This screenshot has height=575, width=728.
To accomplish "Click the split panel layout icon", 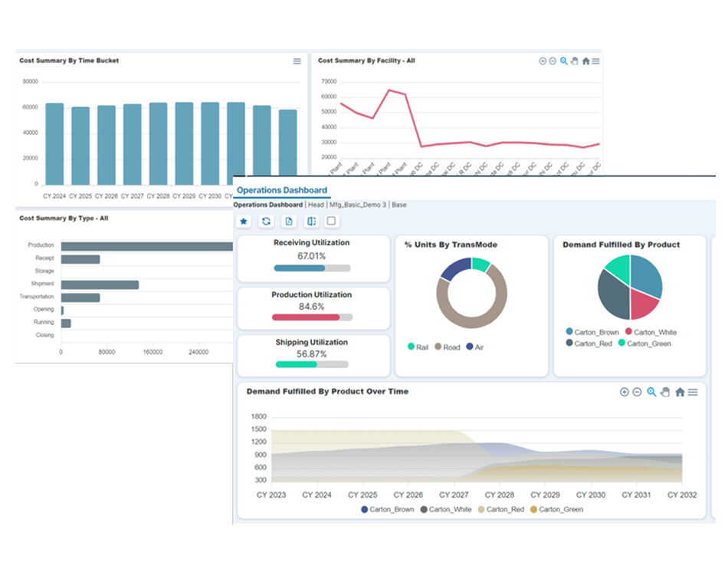I will pos(312,222).
